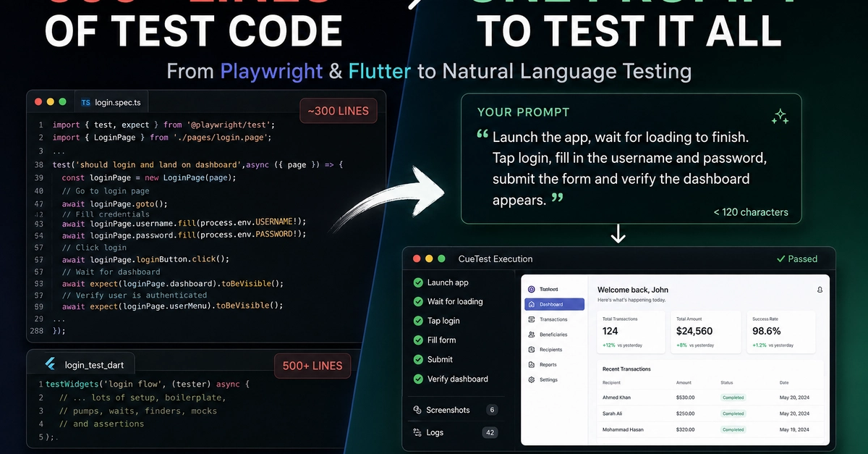
Task: Click the Flutter icon on login_test_dart tab
Action: tap(51, 364)
